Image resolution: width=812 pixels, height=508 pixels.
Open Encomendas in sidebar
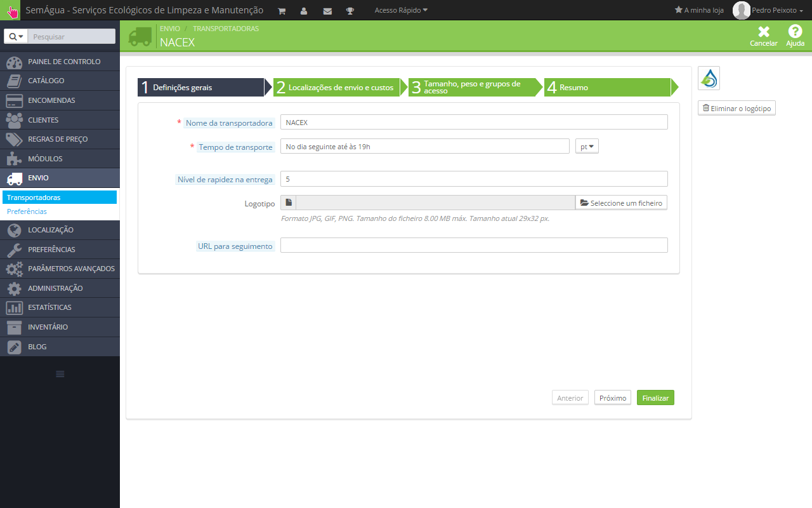click(x=60, y=100)
